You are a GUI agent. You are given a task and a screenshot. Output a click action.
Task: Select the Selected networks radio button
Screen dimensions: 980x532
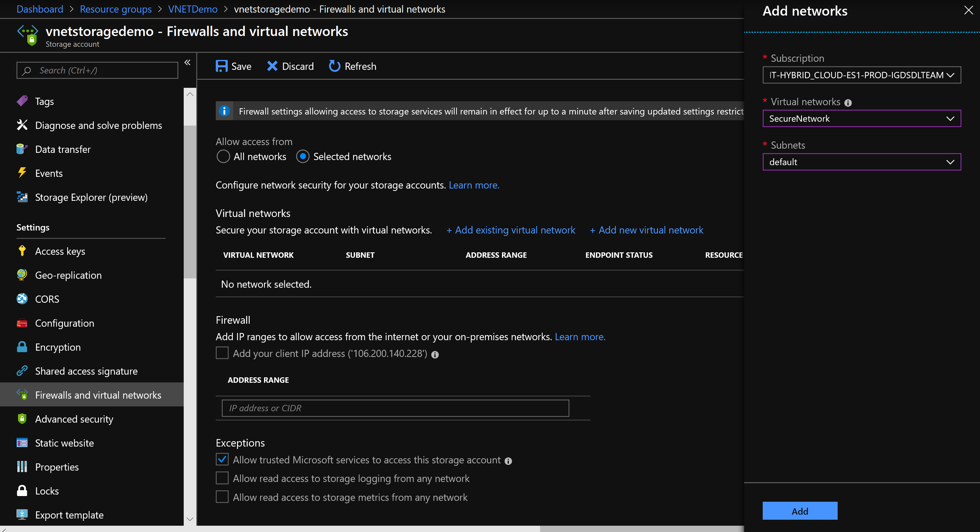(x=303, y=156)
